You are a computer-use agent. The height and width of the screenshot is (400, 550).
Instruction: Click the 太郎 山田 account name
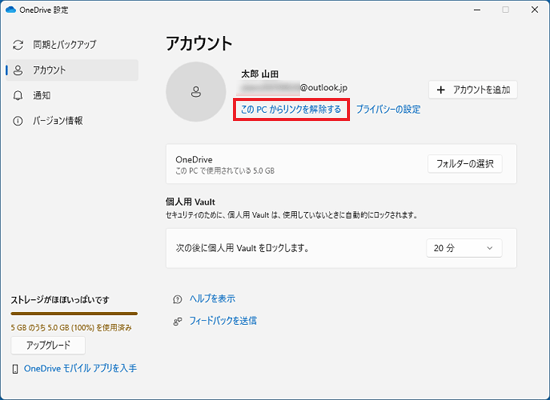click(260, 74)
